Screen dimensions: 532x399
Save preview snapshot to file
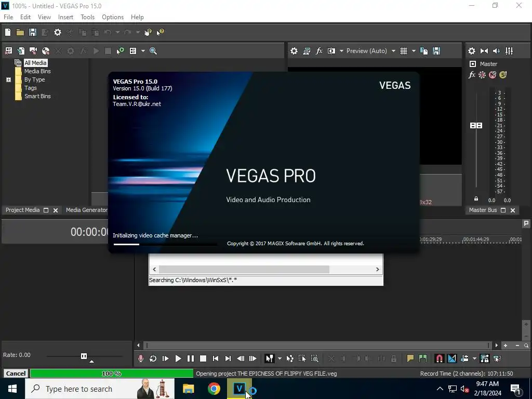pos(436,51)
